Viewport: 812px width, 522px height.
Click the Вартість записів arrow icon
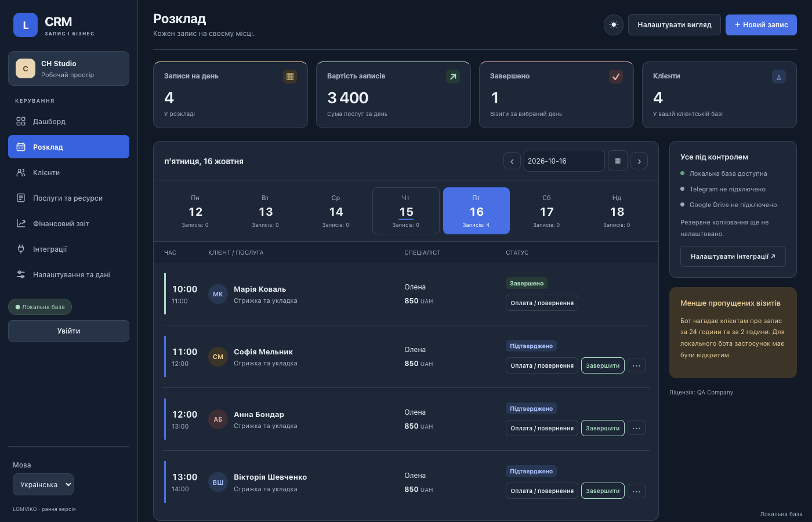tap(453, 76)
